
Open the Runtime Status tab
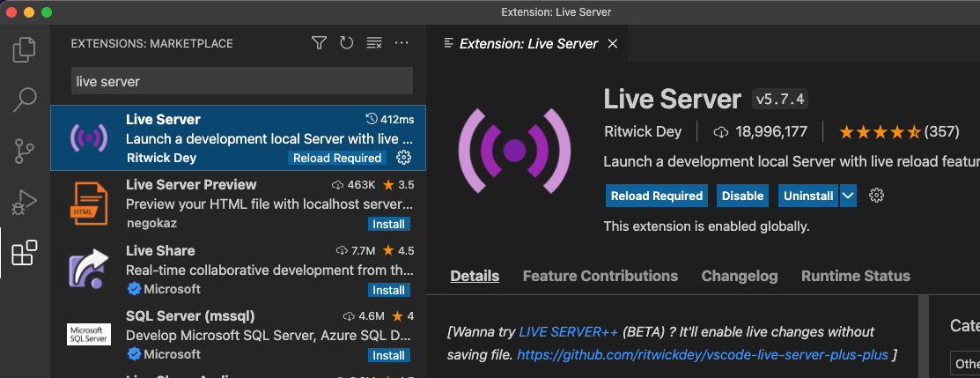point(856,276)
